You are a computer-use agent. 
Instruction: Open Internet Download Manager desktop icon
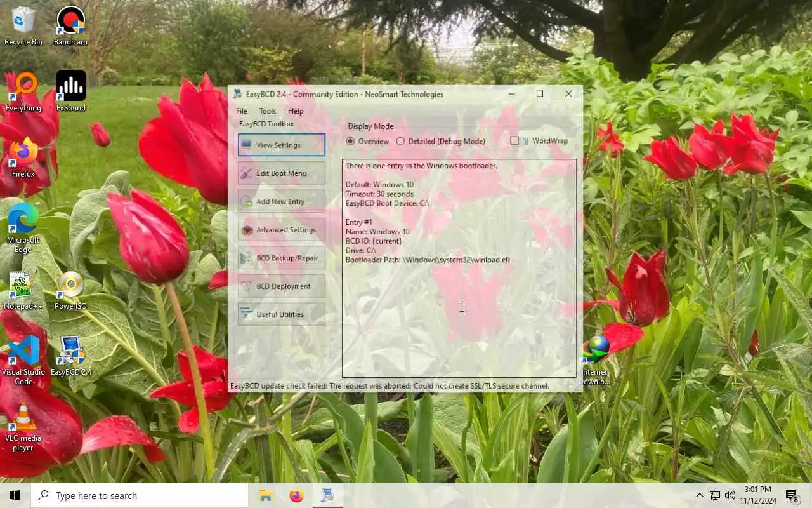[x=595, y=361]
